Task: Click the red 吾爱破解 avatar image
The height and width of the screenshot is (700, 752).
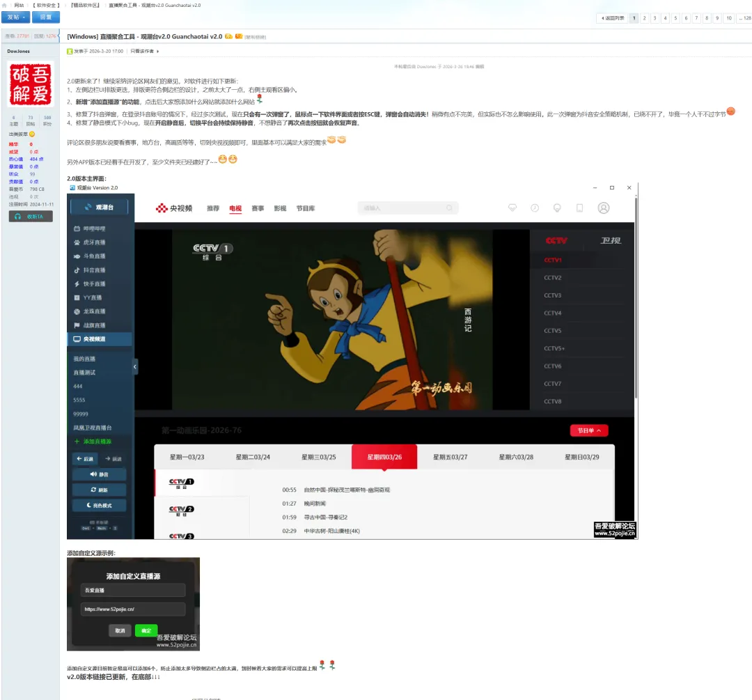Action: click(x=30, y=84)
